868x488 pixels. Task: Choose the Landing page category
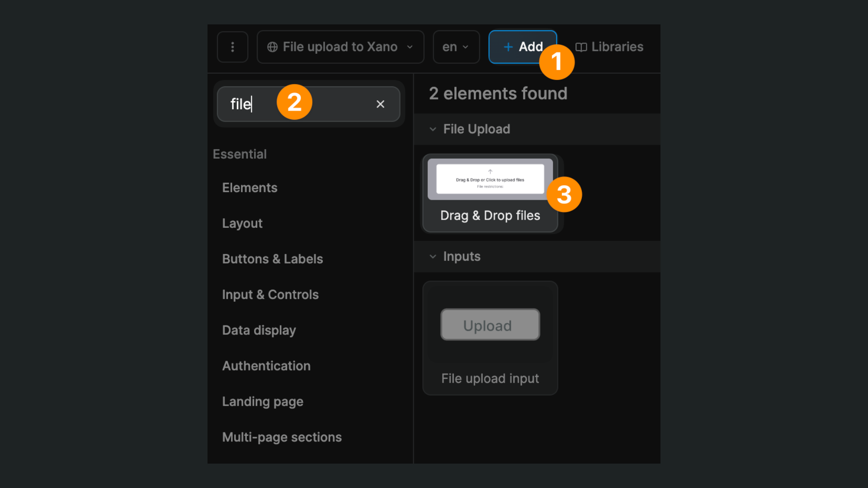(x=262, y=401)
